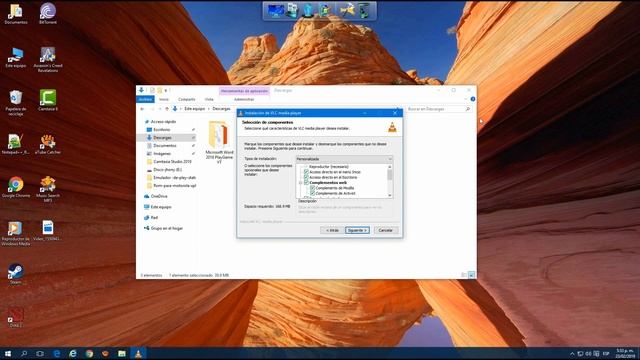Uncheck Acceso directo en el Escritorio
The height and width of the screenshot is (360, 640).
pos(306,178)
